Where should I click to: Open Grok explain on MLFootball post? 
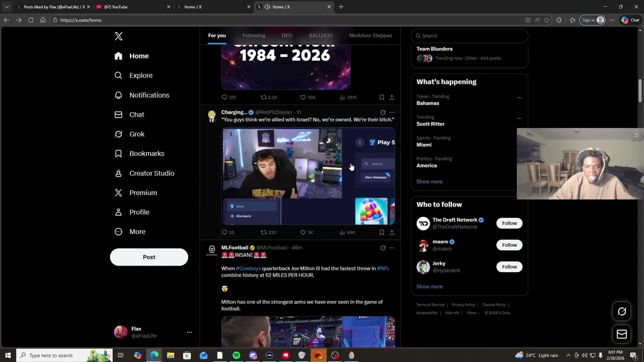(383, 248)
